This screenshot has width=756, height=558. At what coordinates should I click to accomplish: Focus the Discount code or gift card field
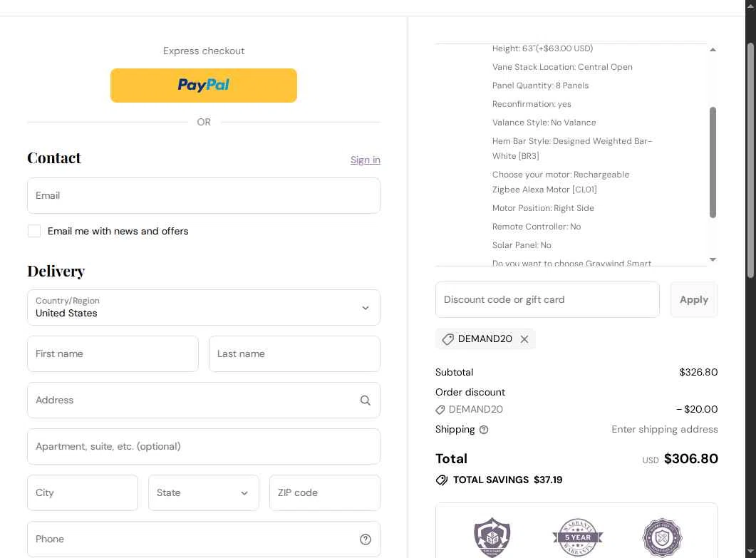tap(547, 299)
